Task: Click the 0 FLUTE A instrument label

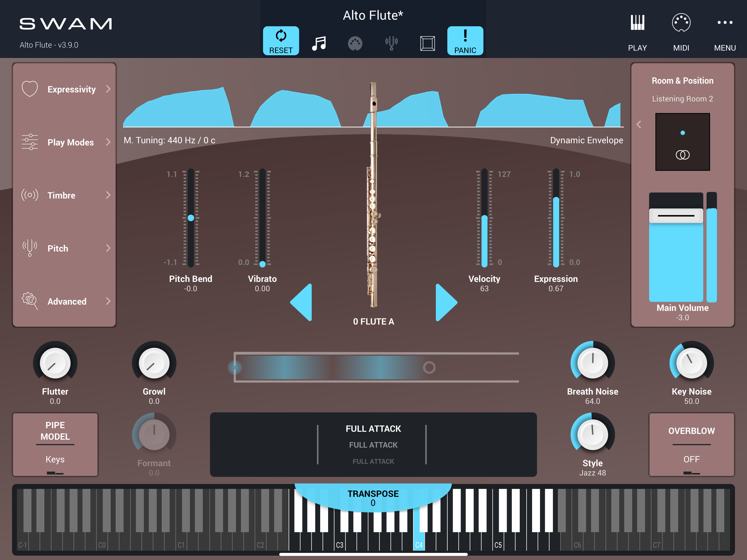Action: [x=373, y=322]
